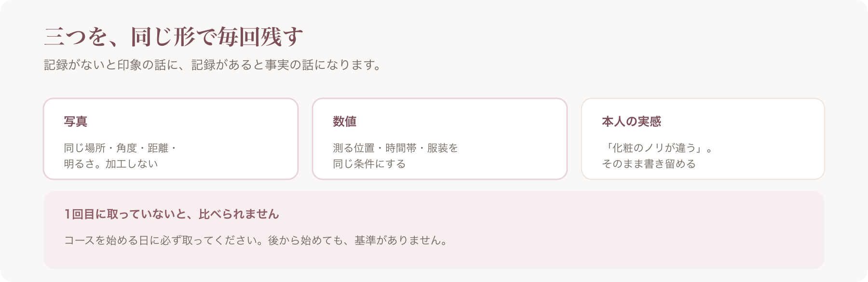This screenshot has width=868, height=282.
Task: Click the 数値 card title
Action: [345, 121]
